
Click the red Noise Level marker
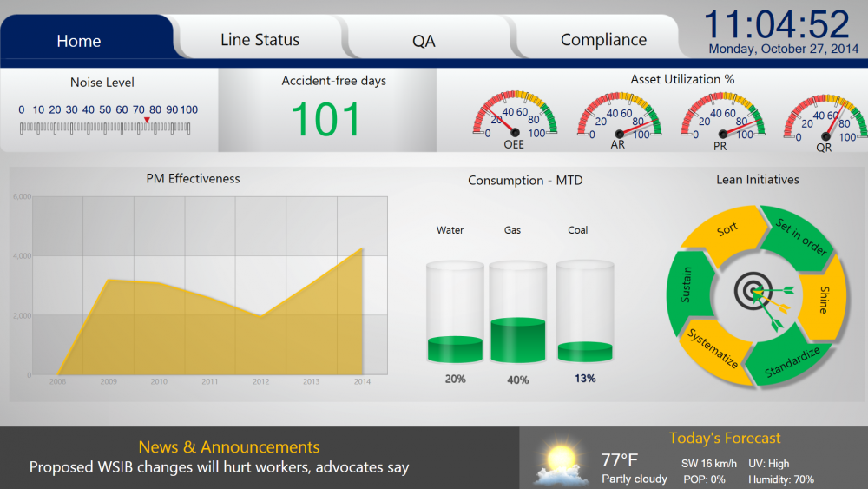point(148,121)
